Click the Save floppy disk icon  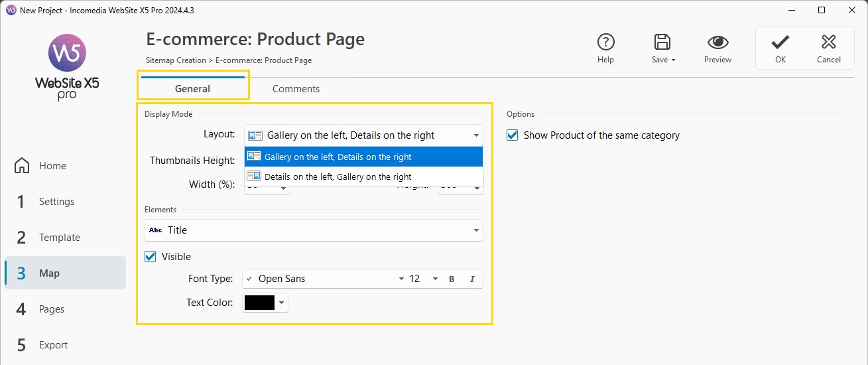point(662,42)
